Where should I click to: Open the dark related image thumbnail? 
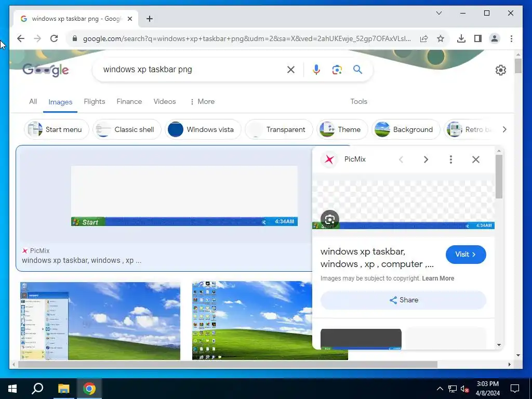point(361,339)
